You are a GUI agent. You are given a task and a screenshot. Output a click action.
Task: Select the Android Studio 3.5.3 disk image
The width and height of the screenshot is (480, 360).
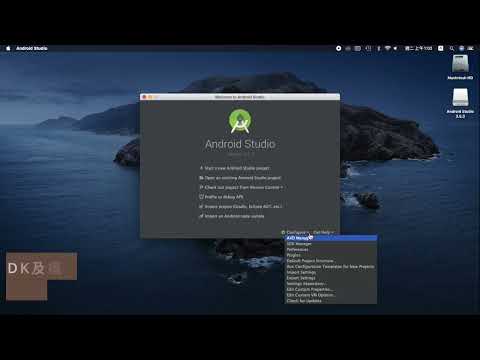click(x=460, y=103)
